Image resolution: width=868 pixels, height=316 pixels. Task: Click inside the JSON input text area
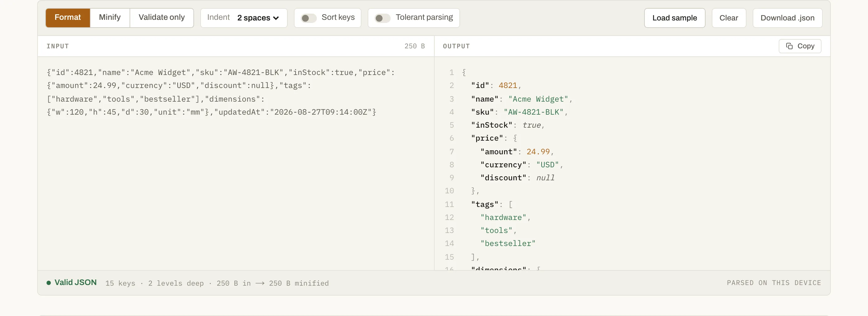point(236,163)
